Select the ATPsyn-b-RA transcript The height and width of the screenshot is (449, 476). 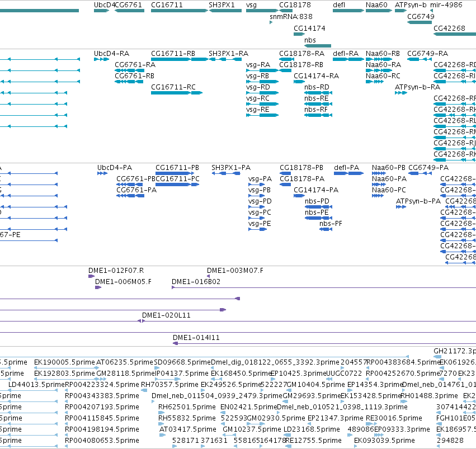click(400, 93)
